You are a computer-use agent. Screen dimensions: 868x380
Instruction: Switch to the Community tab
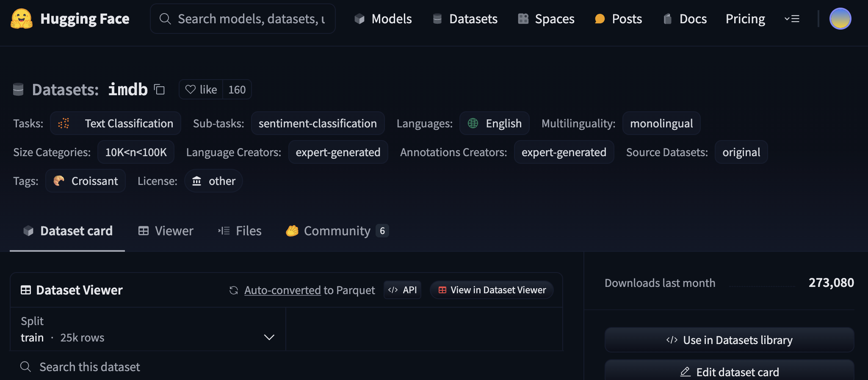click(337, 231)
